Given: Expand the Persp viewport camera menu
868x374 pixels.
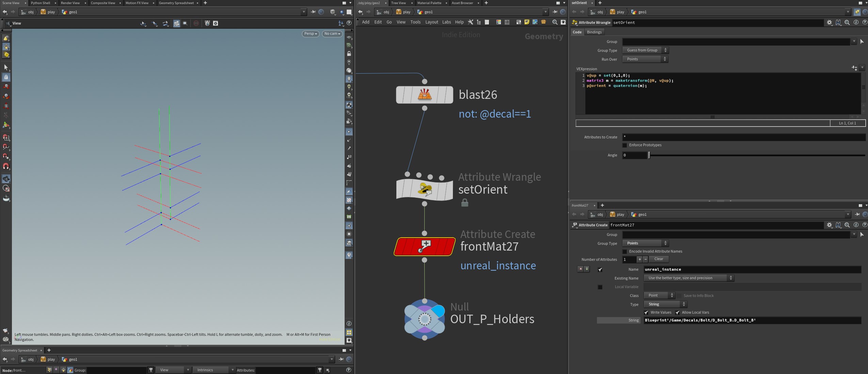Looking at the screenshot, I should pos(310,34).
